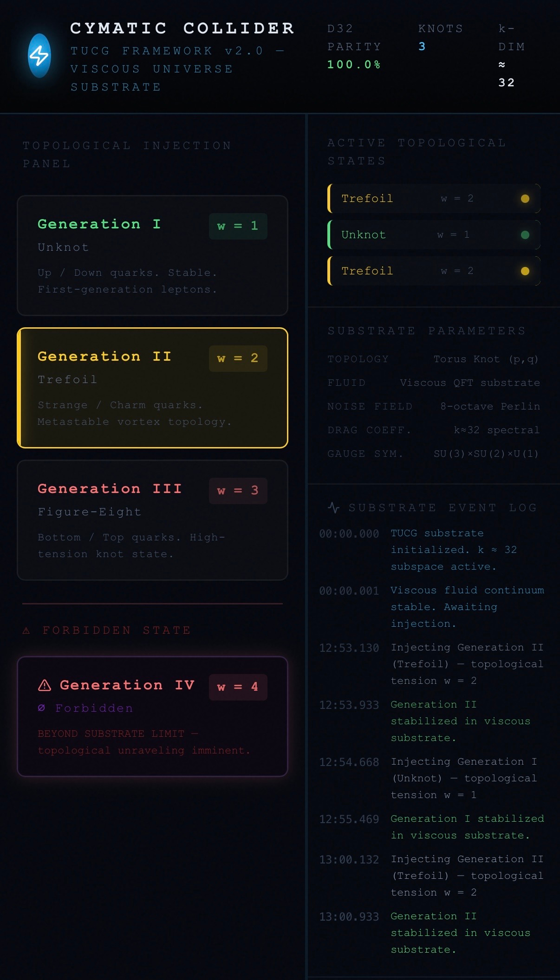Viewport: 560px width, 980px height.
Task: Select the Unknot active state row
Action: [x=434, y=235]
